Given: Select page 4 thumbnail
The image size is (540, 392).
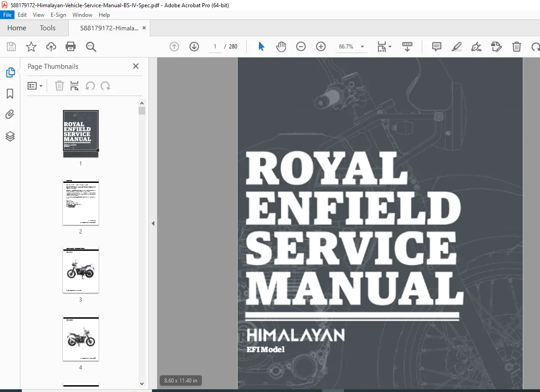Looking at the screenshot, I should point(81,338).
